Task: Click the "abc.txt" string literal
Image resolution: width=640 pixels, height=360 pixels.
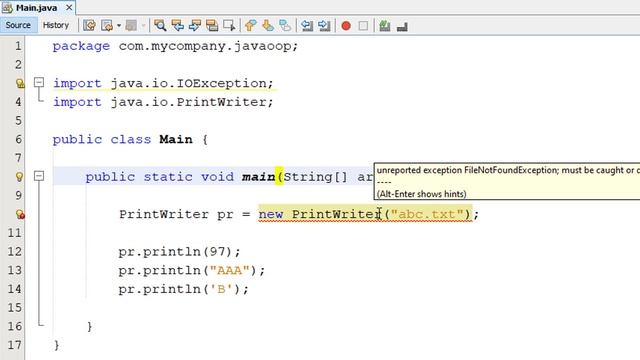Action: coord(427,214)
